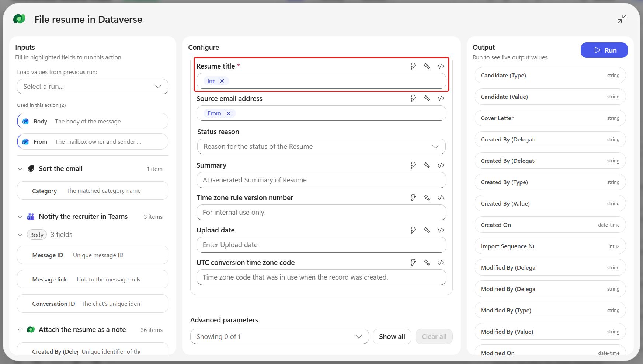Select the Body input from used inputs
This screenshot has width=643, height=364.
coord(93,121)
